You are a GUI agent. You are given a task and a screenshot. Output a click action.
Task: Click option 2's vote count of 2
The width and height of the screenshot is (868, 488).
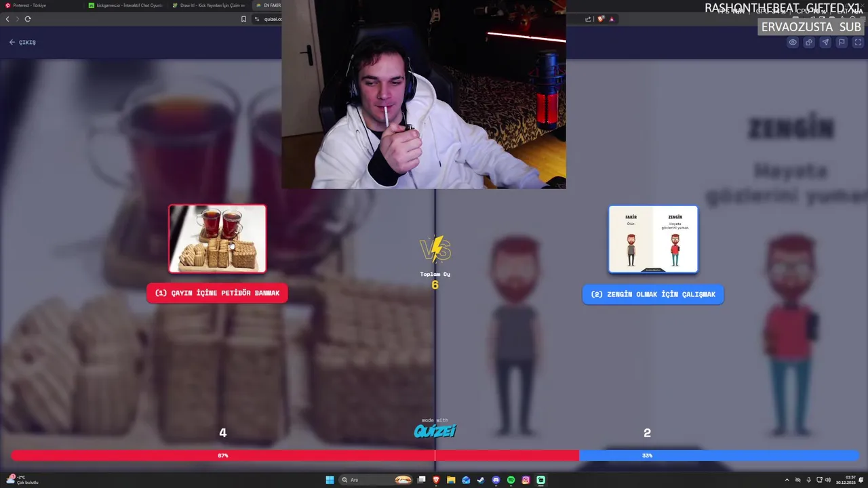click(x=647, y=433)
